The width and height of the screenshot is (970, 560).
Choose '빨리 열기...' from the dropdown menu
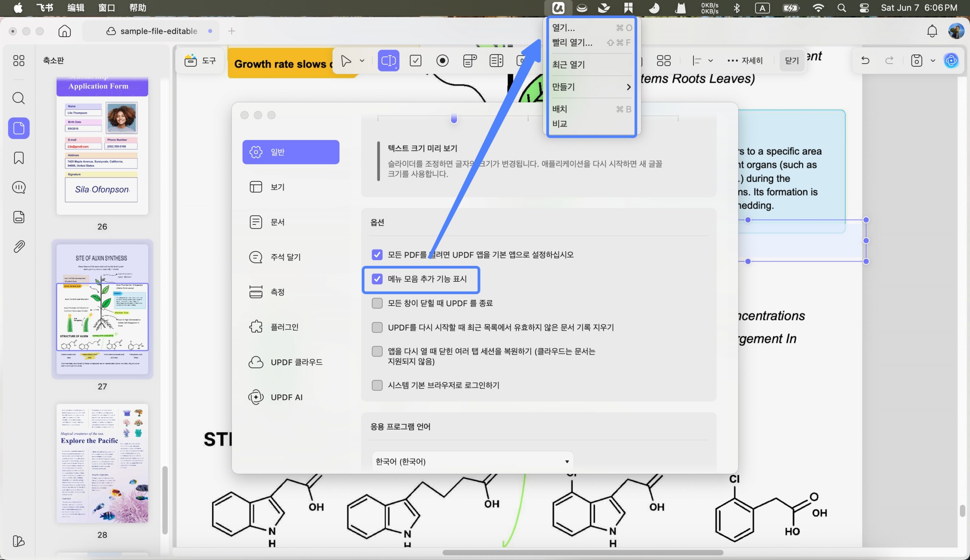coord(591,42)
